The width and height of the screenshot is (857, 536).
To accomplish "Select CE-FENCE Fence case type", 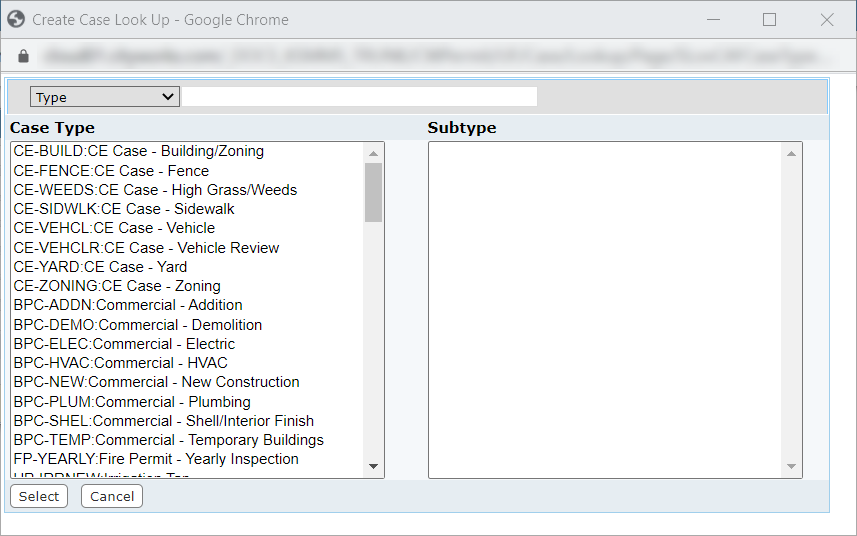I will point(111,171).
